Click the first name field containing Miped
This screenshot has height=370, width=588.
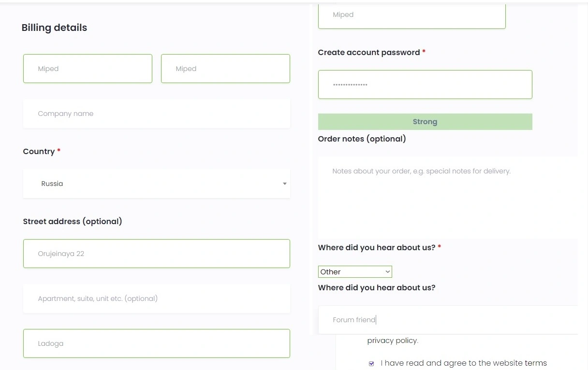point(88,69)
